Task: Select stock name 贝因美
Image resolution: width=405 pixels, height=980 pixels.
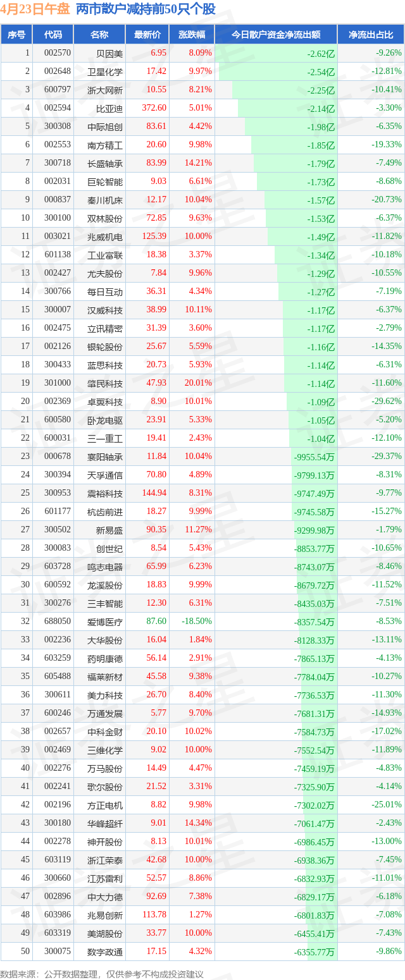Action: 109,54
